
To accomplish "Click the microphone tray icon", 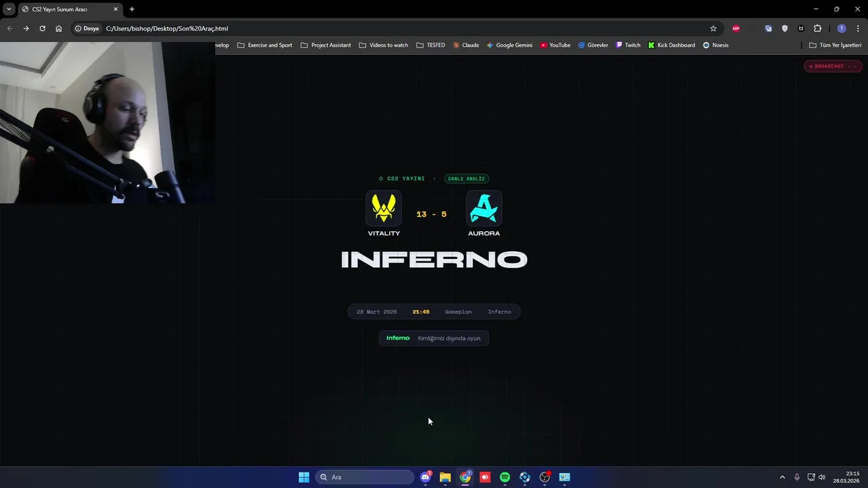I will click(797, 477).
